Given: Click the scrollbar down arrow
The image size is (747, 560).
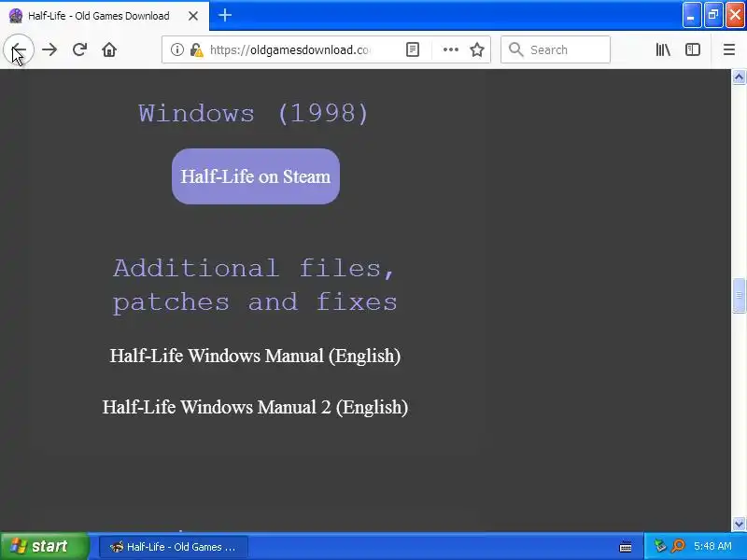Looking at the screenshot, I should [739, 524].
